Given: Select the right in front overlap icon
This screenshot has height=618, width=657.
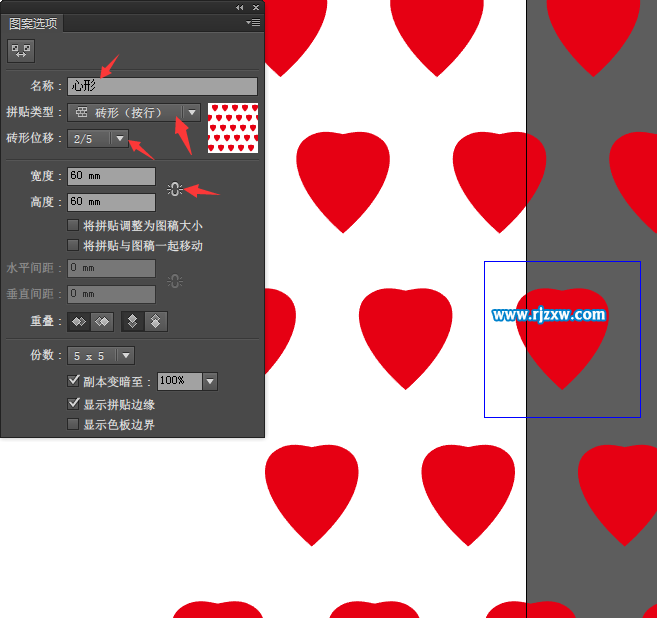Looking at the screenshot, I should click(x=101, y=322).
